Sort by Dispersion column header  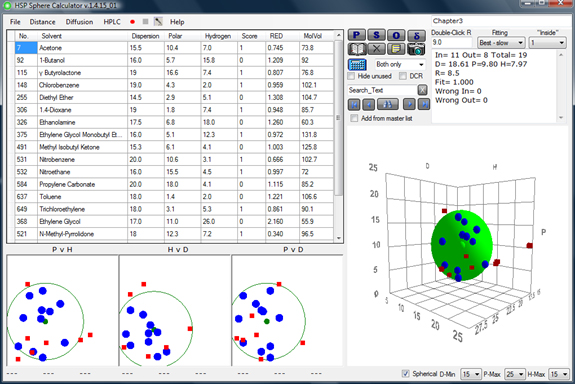tap(146, 36)
